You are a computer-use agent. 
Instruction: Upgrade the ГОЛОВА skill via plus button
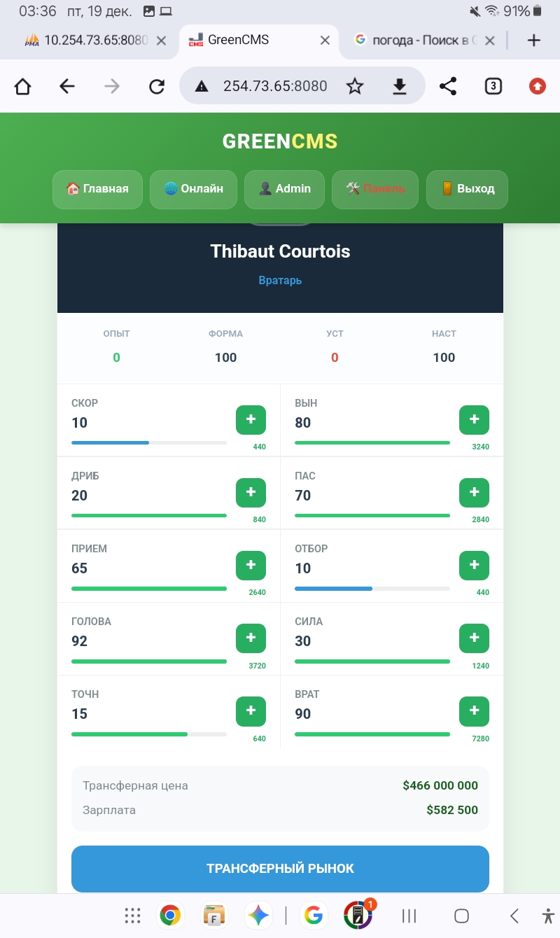pyautogui.click(x=251, y=638)
